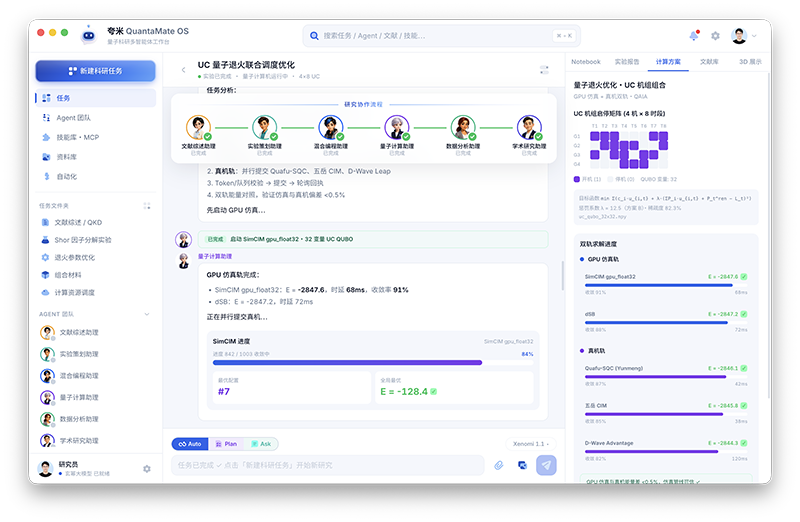Select 学术研究助理 in sidebar agent list

[95, 441]
